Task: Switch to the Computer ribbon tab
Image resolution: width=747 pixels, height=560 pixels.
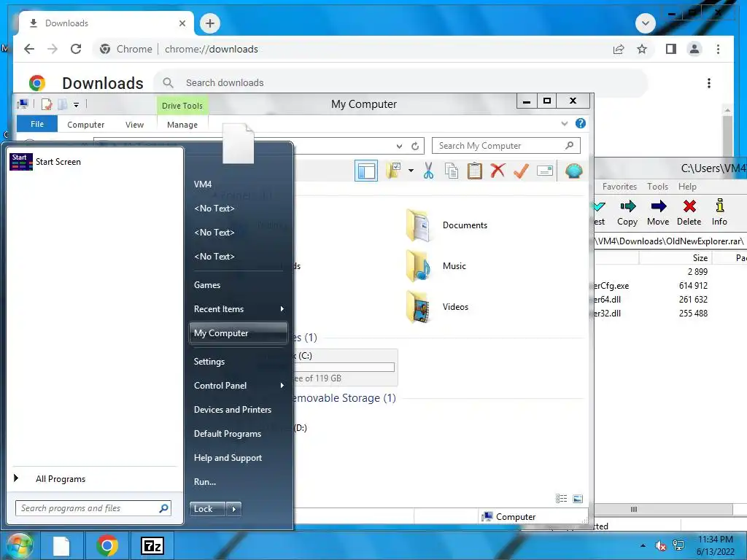Action: point(86,124)
